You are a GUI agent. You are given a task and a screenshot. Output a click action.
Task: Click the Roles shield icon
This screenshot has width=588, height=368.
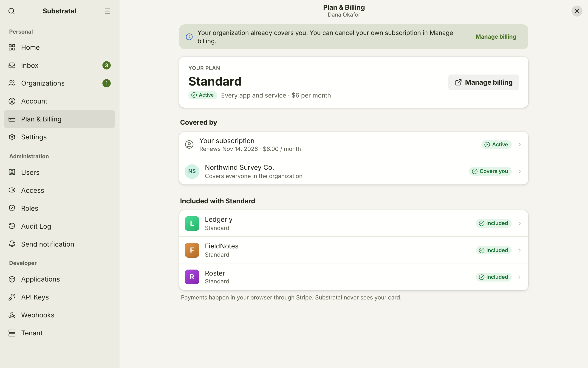point(12,208)
